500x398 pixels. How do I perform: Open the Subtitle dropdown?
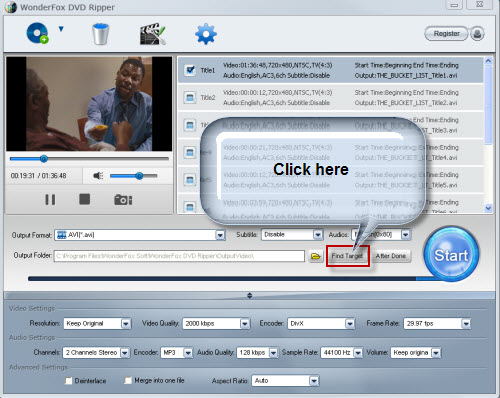292,235
